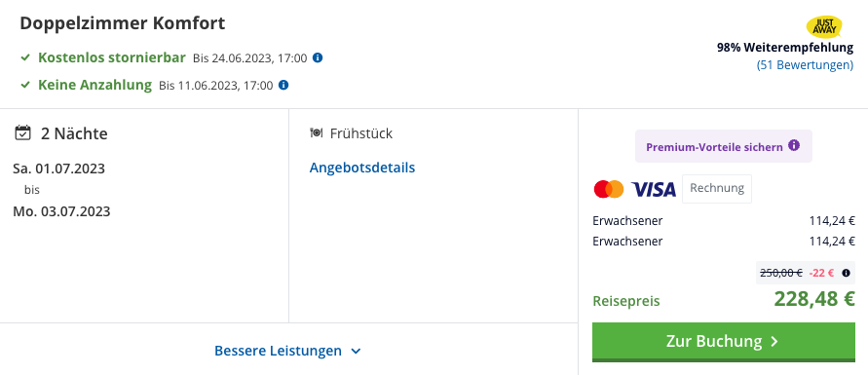Click the Zur Buchung button
868x375 pixels.
724,342
